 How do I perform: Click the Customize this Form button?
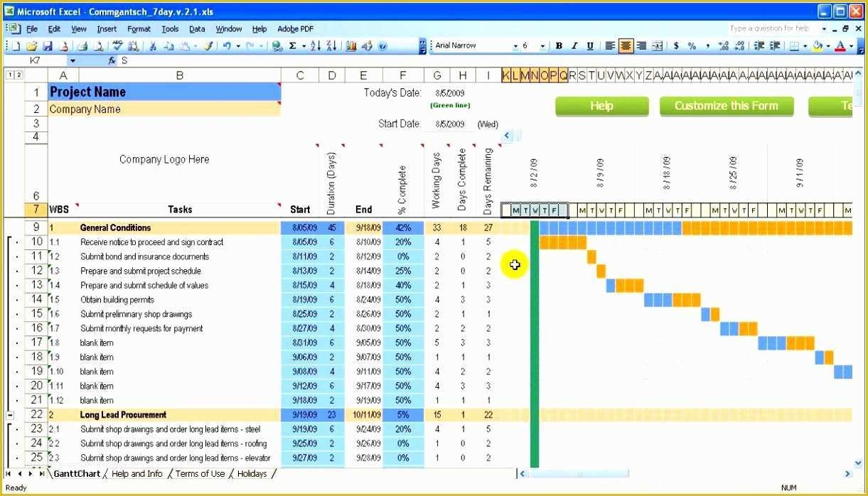pyautogui.click(x=727, y=106)
